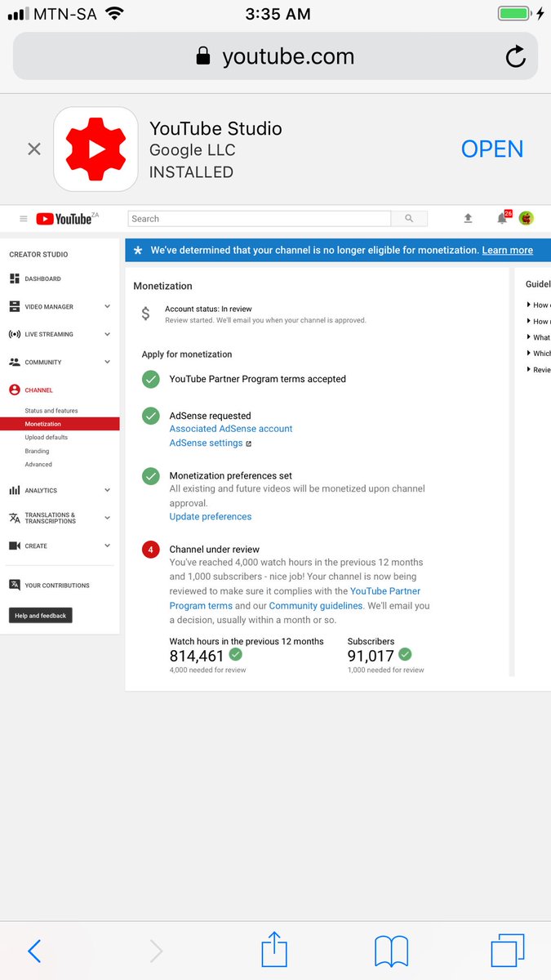Tap the Safari address bar youtube.com

(x=275, y=56)
